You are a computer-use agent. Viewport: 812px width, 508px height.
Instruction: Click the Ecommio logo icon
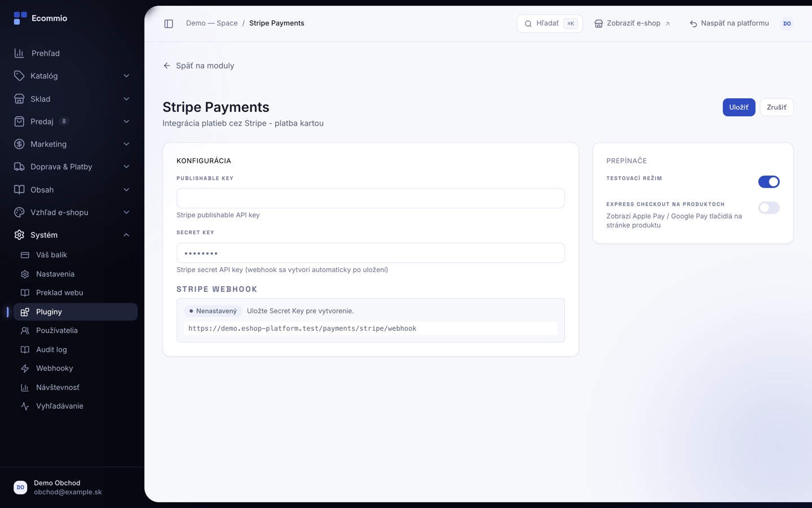(20, 18)
